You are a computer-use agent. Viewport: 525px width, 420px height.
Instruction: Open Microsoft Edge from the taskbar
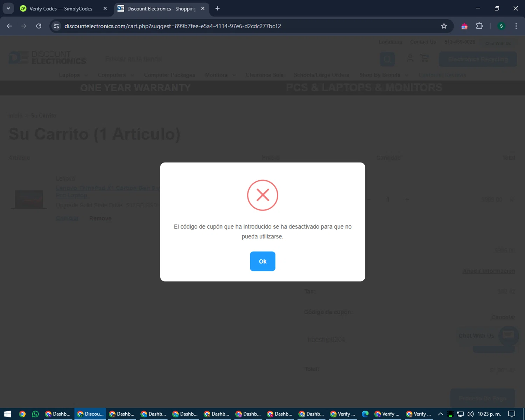point(365,414)
